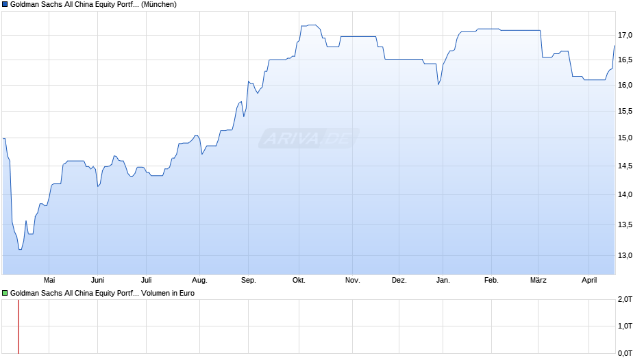The image size is (644, 360).
Task: Click the 'April' month label
Action: point(589,280)
